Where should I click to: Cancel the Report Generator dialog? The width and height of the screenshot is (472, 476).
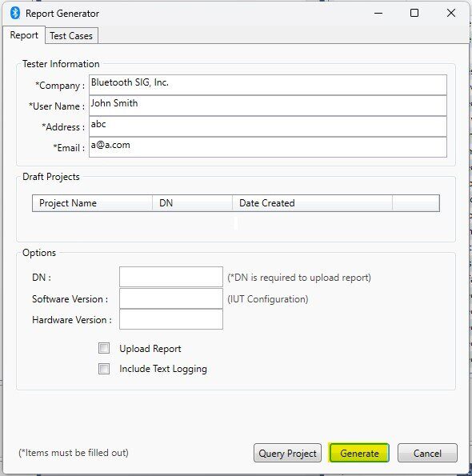[x=427, y=453]
